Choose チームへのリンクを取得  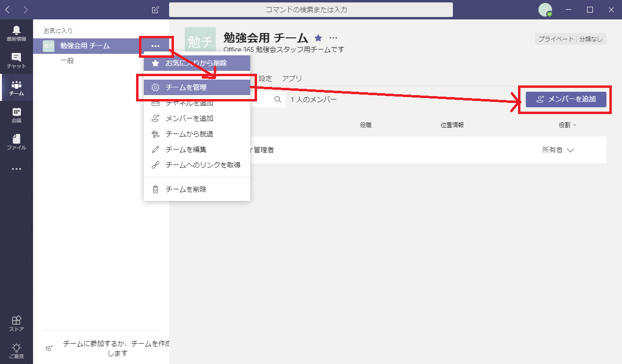(197, 165)
